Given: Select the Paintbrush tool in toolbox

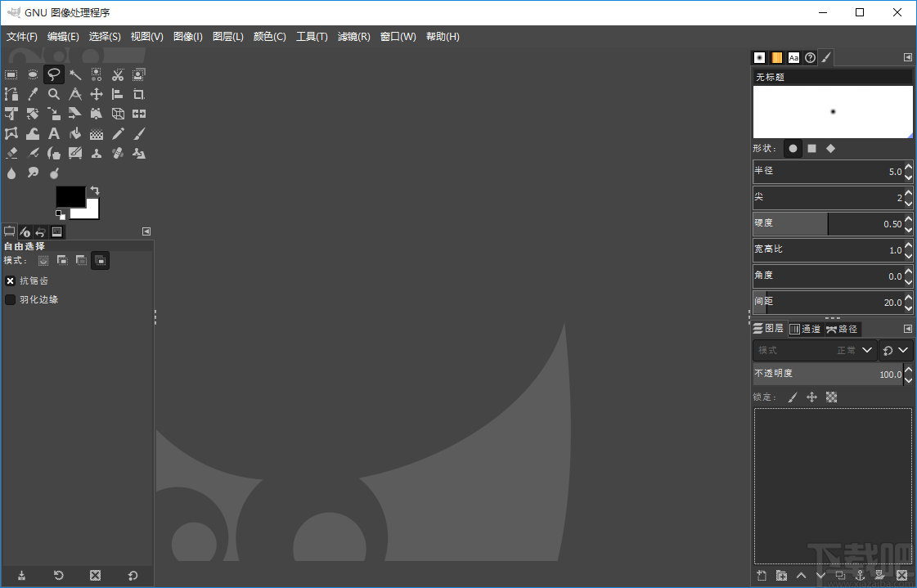Looking at the screenshot, I should [x=138, y=134].
